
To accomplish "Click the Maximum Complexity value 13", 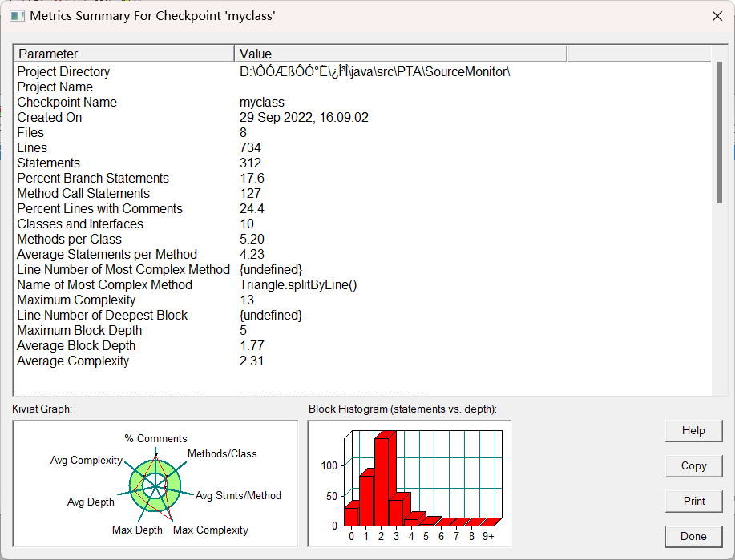I will tap(247, 300).
